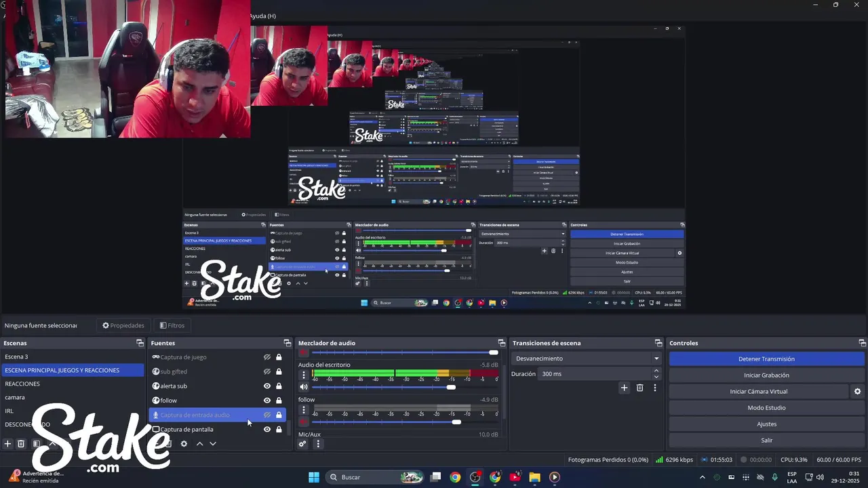Add a scene transition with plus
The image size is (868, 488).
click(625, 388)
